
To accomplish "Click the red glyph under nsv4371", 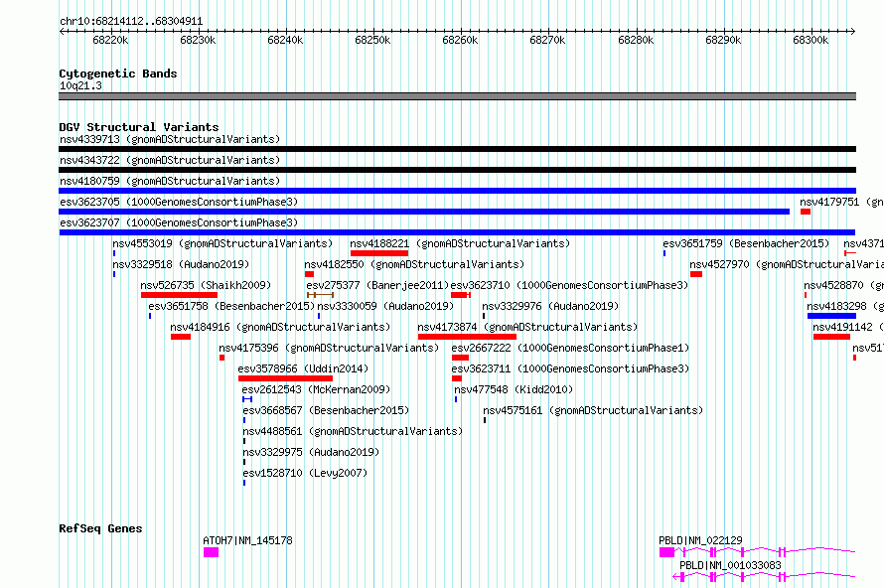I will [x=850, y=253].
